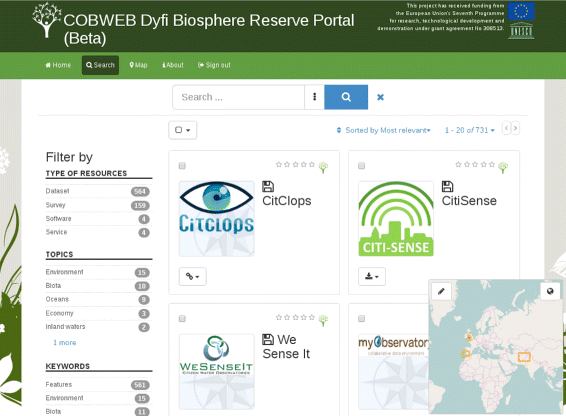Run search with magnifier button
Image resolution: width=566 pixels, height=416 pixels.
pyautogui.click(x=346, y=97)
